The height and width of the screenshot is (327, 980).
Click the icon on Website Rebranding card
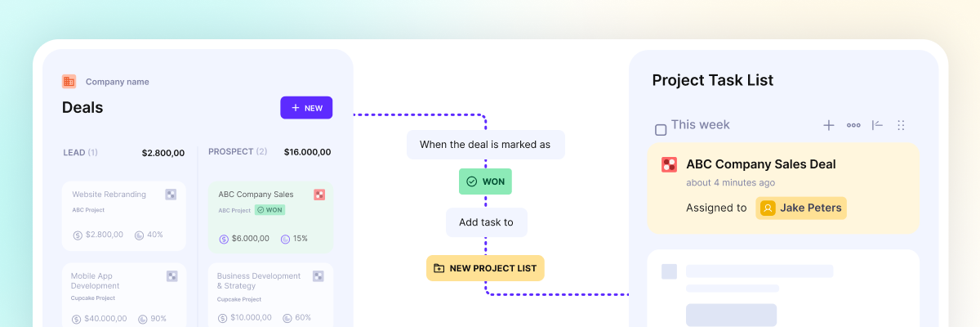[171, 195]
